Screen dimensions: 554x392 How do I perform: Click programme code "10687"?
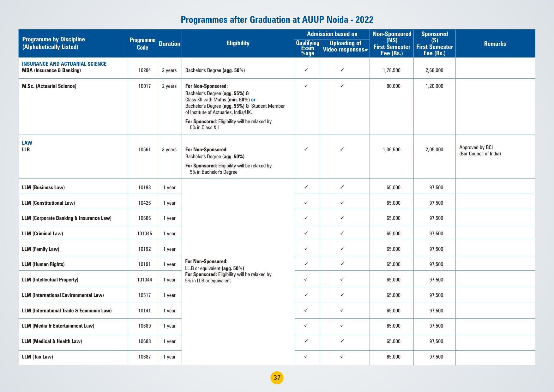[x=145, y=357]
